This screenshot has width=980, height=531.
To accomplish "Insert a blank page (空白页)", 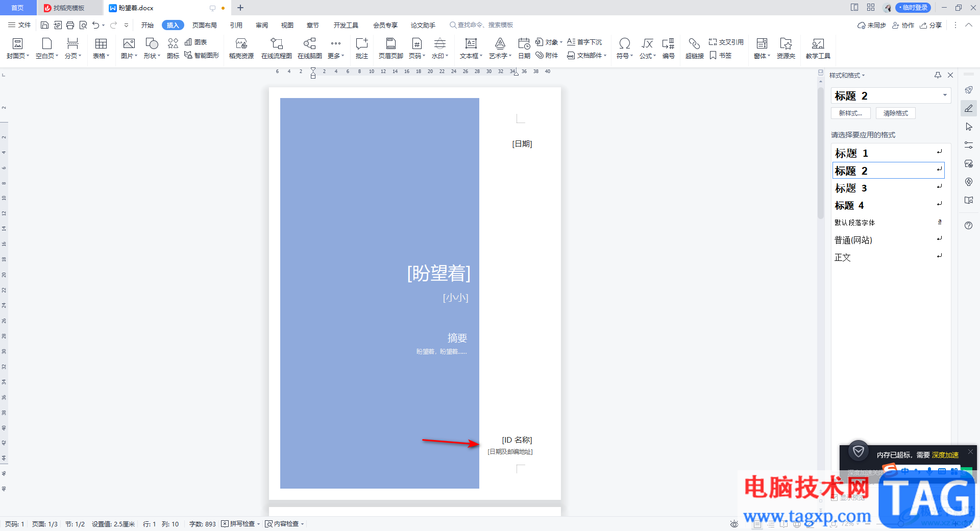I will coord(46,49).
